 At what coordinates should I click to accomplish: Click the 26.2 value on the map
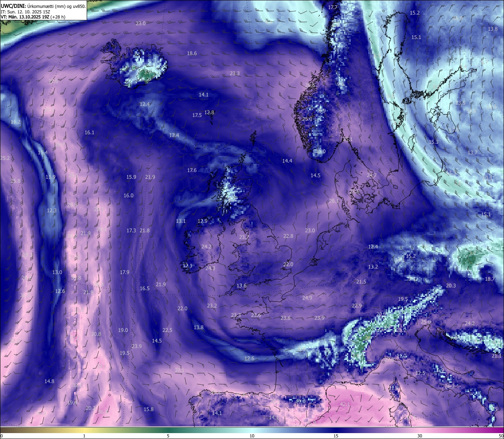coord(450,387)
